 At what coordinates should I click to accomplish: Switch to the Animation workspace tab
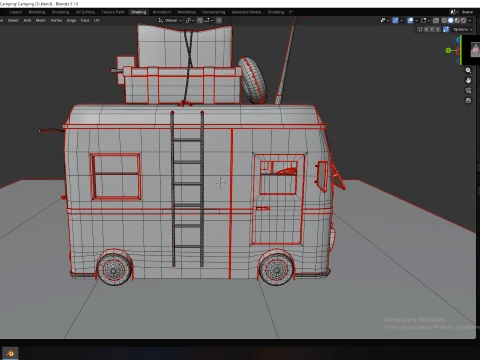tap(162, 12)
